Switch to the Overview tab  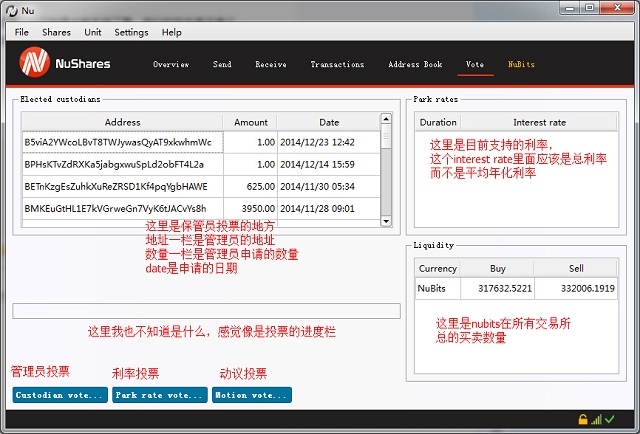(x=171, y=64)
